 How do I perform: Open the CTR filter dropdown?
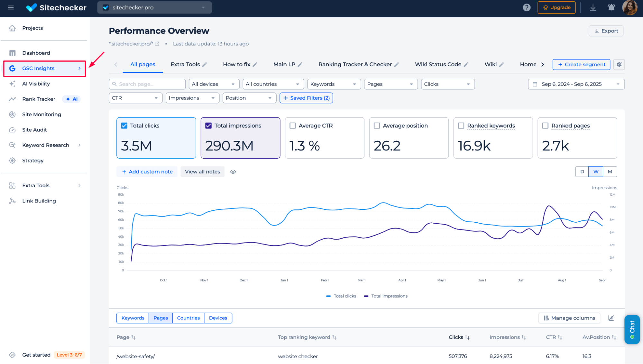pos(135,98)
